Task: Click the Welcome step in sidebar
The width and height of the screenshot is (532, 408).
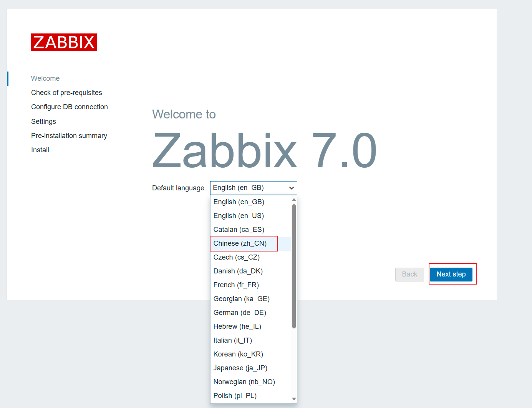Action: click(x=45, y=78)
